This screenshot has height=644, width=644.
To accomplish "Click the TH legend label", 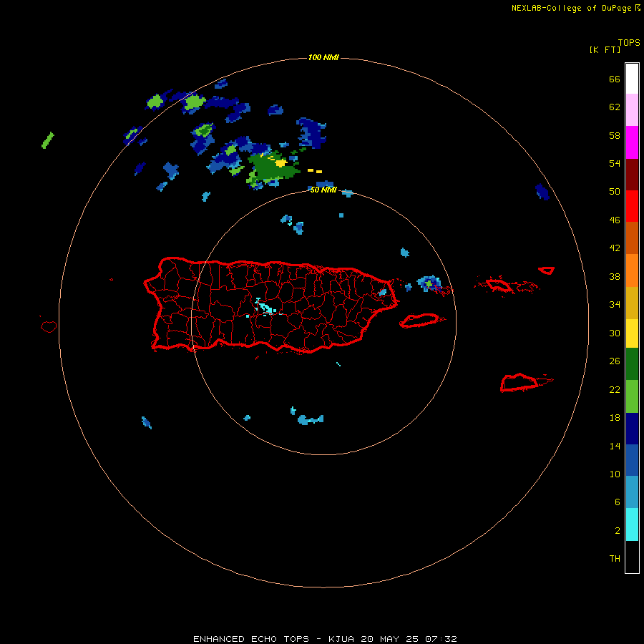I will click(x=615, y=559).
